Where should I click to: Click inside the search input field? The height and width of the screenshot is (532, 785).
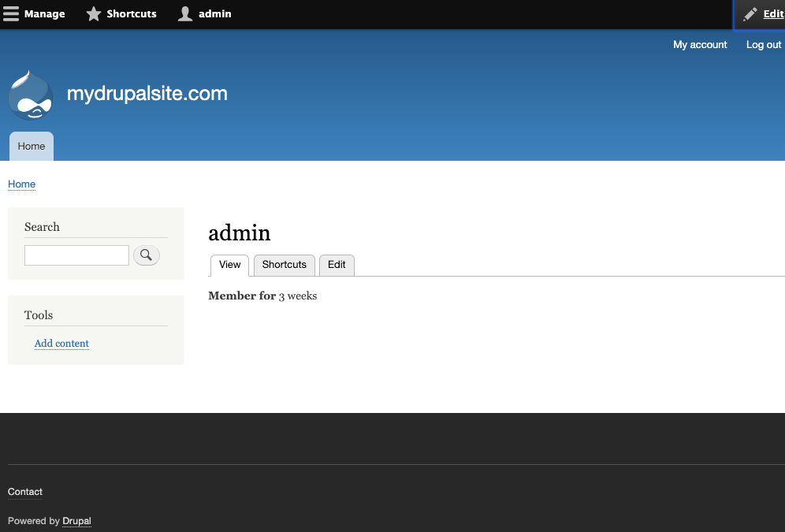pos(76,255)
